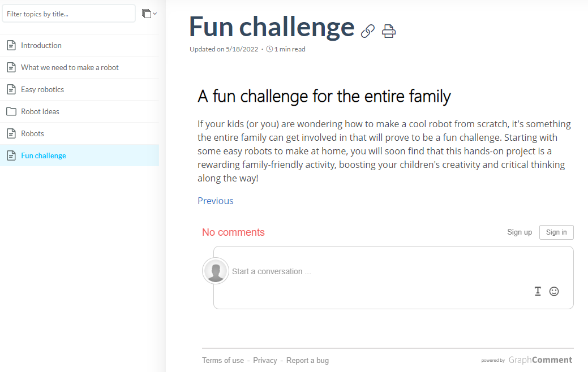Click the avatar placeholder in the comment area

(x=215, y=271)
